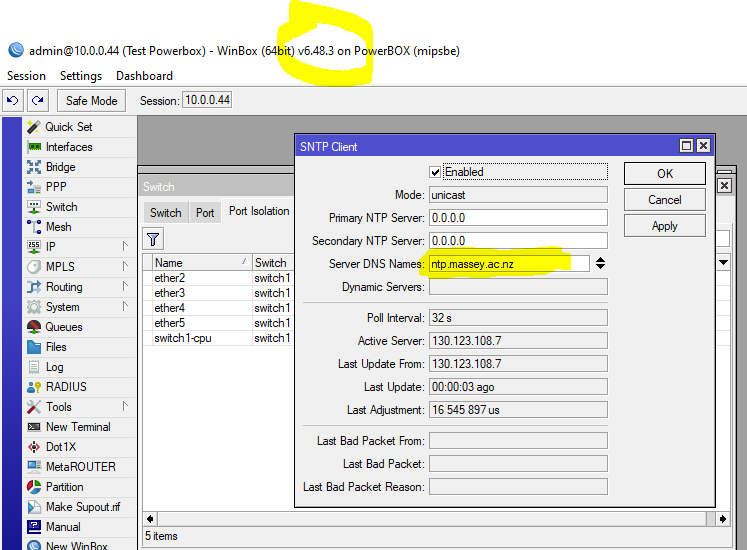
Task: Click the MPLS menu icon
Action: point(34,266)
